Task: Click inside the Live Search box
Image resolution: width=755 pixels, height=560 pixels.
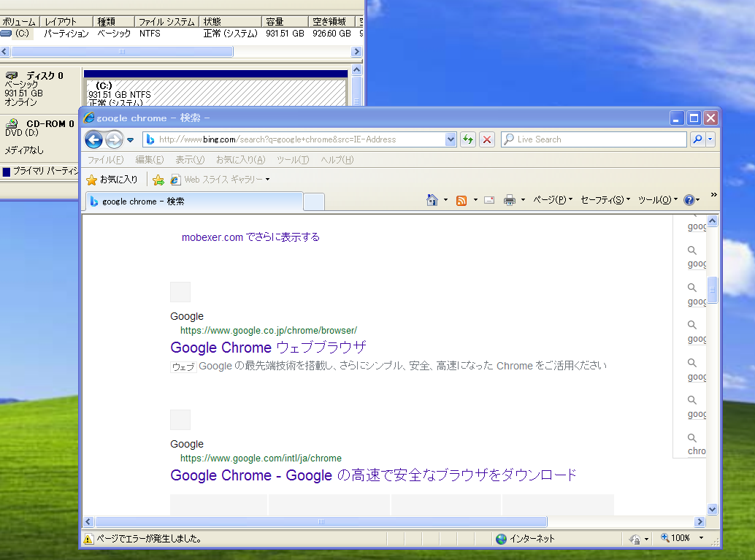Action: pos(593,139)
